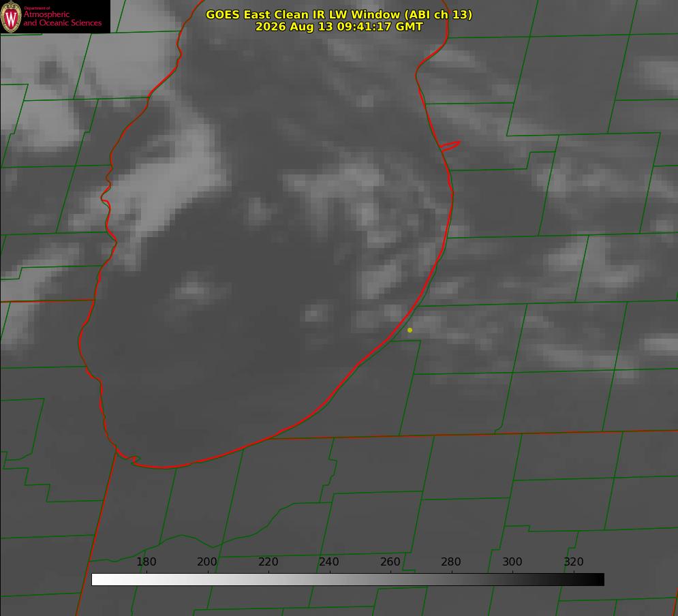The width and height of the screenshot is (678, 616).
Task: Click the notched harbor outline on southern shoreline
Action: click(x=128, y=457)
